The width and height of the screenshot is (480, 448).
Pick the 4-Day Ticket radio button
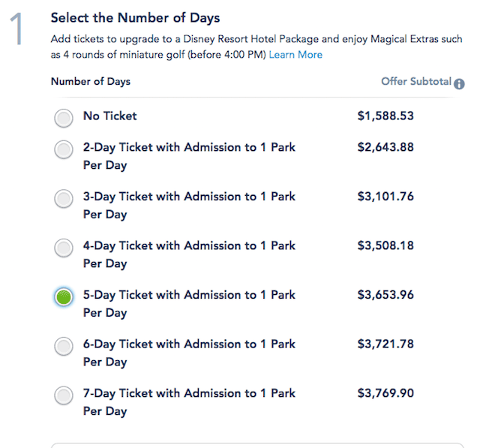[64, 248]
